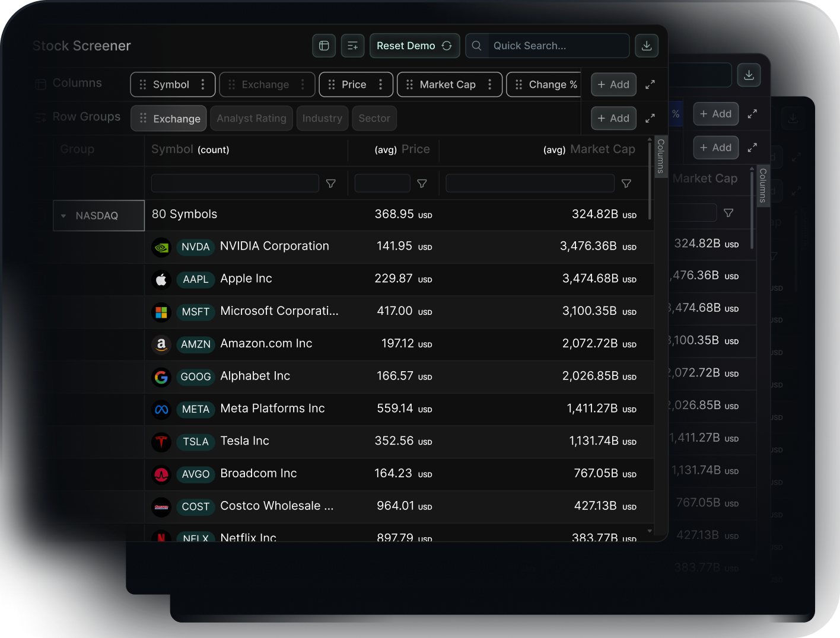The image size is (840, 638).
Task: Click the AAPL ticker badge
Action: click(x=195, y=279)
